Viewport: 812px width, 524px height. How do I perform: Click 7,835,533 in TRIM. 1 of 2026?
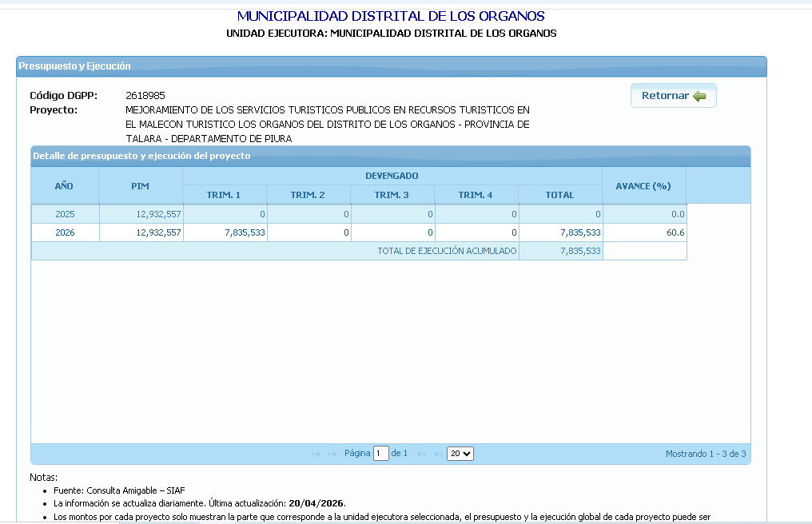coord(238,233)
